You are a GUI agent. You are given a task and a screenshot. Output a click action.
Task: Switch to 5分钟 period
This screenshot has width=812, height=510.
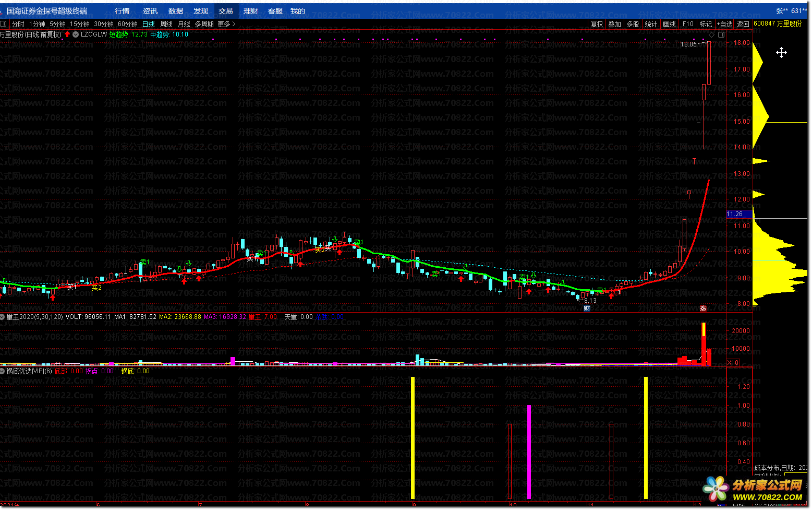point(57,24)
